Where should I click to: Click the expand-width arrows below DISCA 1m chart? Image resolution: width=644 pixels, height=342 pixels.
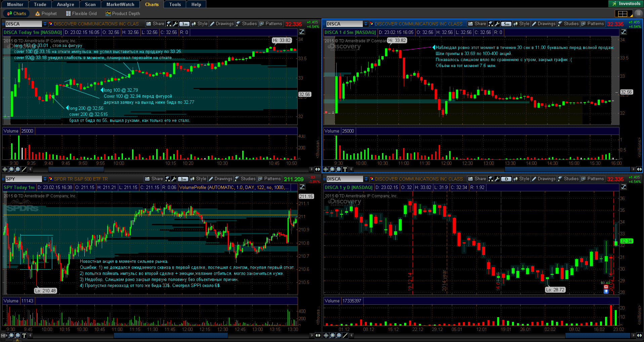317,169
